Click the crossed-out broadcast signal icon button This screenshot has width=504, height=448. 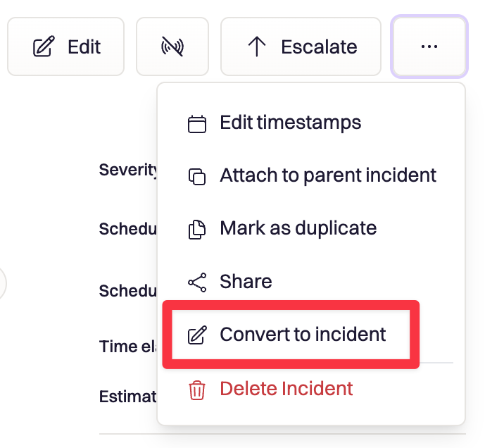[172, 46]
